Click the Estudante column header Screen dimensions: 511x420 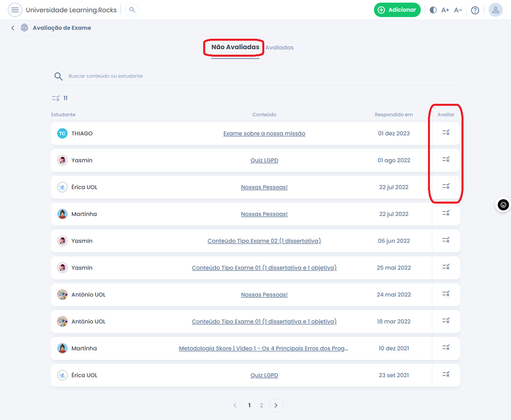coord(63,115)
